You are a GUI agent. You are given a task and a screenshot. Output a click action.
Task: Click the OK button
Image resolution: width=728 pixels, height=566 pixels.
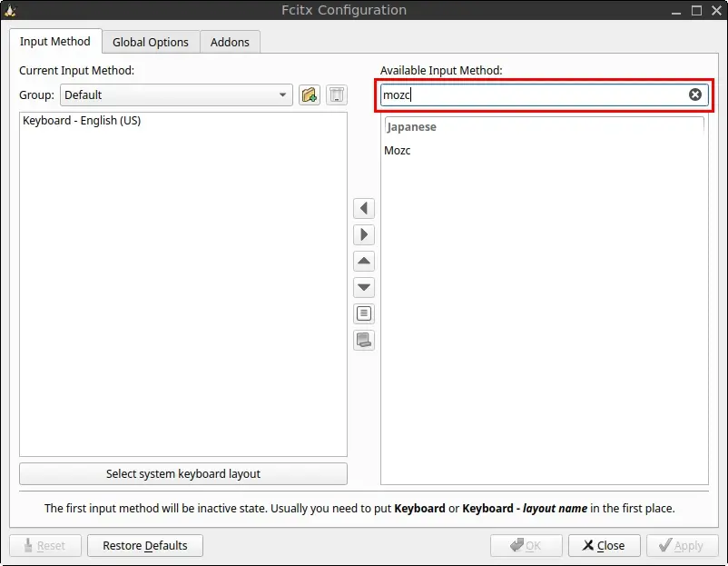pyautogui.click(x=526, y=545)
